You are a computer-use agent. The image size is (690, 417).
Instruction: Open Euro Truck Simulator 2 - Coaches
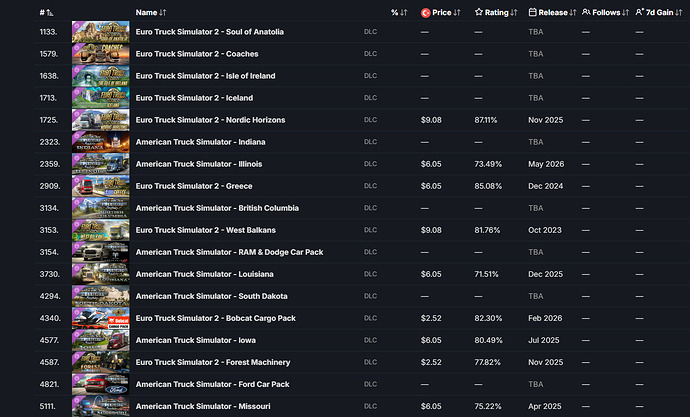[197, 54]
